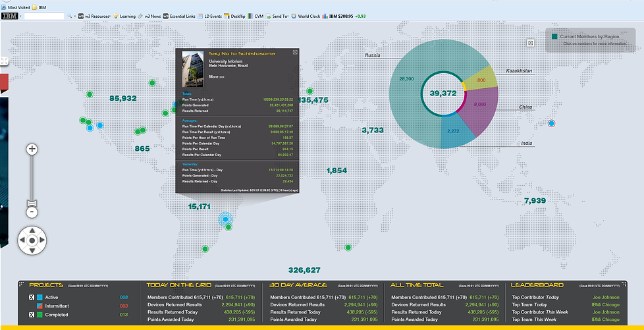The width and height of the screenshot is (644, 330).
Task: Click the 326,627 total below the map
Action: pos(304,270)
